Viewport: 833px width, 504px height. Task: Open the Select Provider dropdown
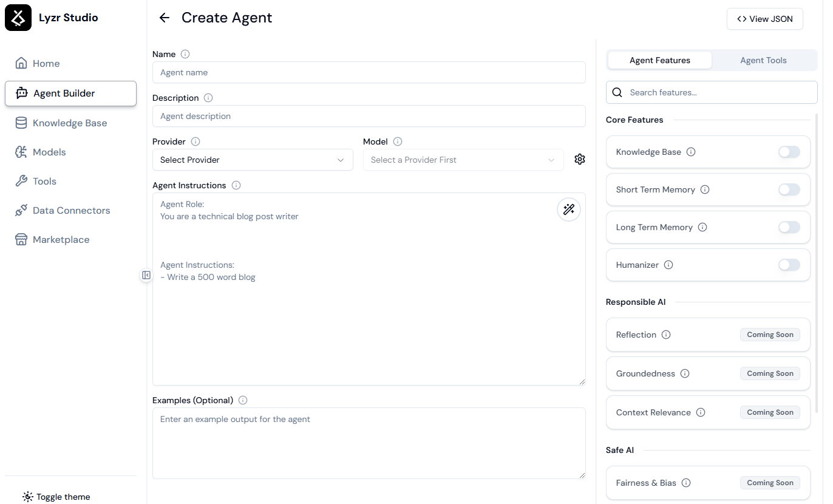253,160
